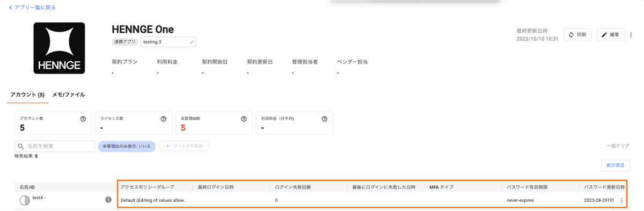Image resolution: width=644 pixels, height=211 pixels.
Task: Click the 編集 edit button
Action: 611,34
